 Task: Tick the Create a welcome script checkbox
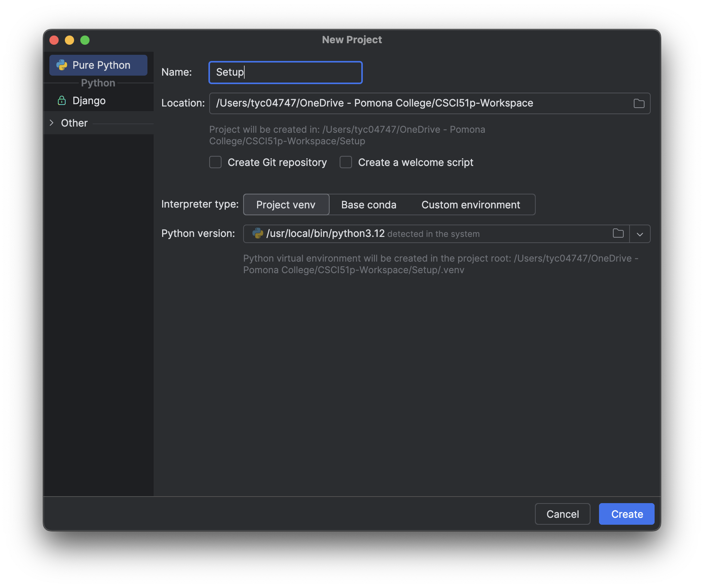346,162
